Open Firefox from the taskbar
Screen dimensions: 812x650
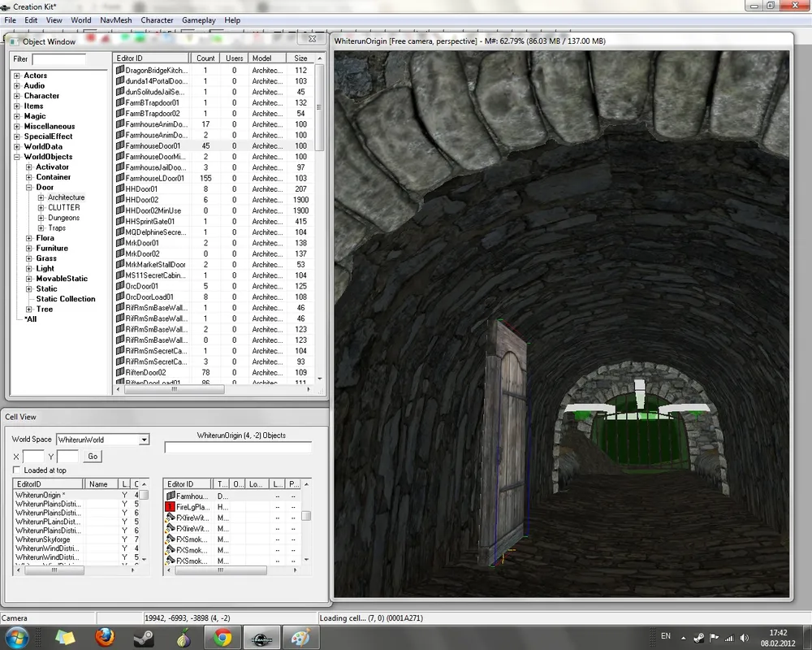105,637
